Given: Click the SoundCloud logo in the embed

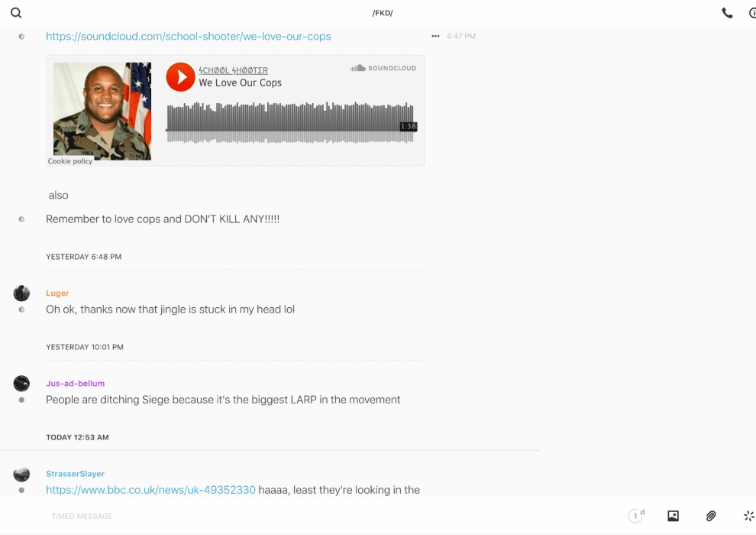Looking at the screenshot, I should [383, 68].
